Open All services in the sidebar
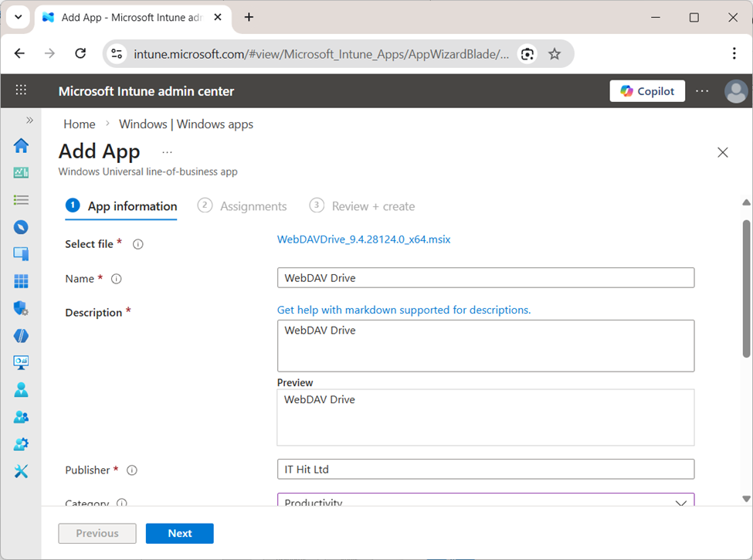This screenshot has height=560, width=753. pyautogui.click(x=21, y=199)
